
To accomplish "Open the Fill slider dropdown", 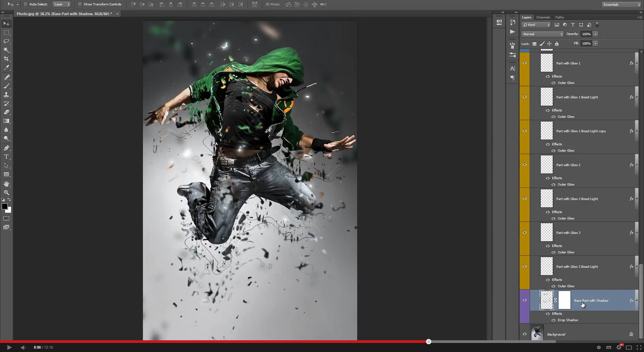I will 596,44.
